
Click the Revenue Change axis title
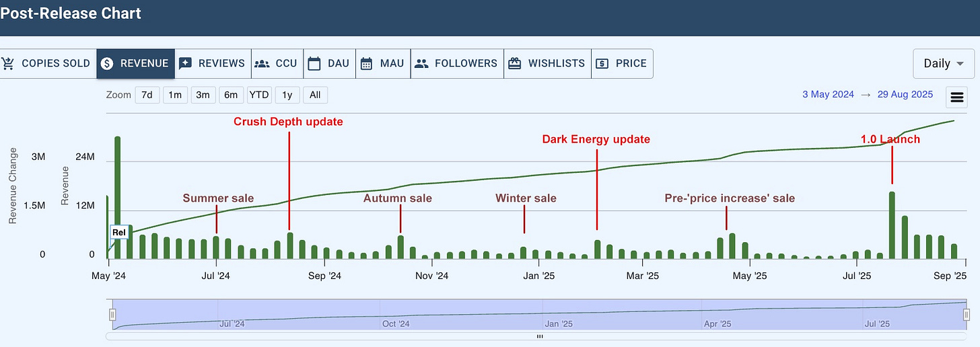click(13, 186)
